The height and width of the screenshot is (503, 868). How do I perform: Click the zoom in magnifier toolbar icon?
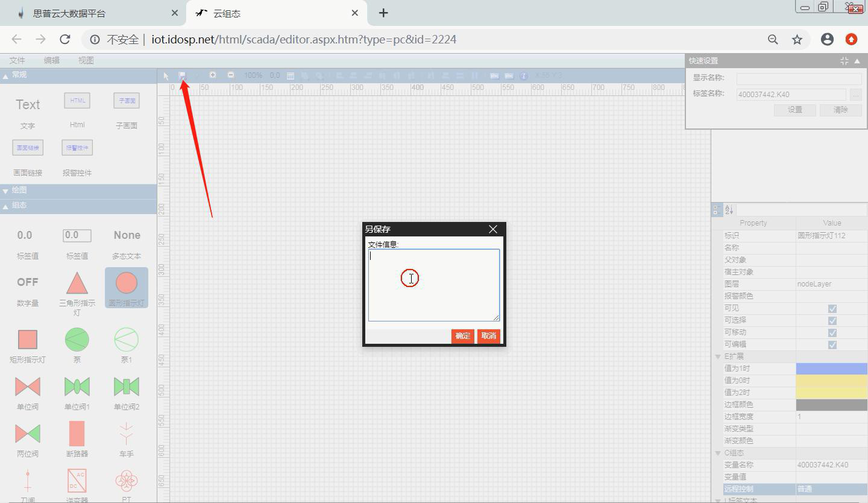213,75
